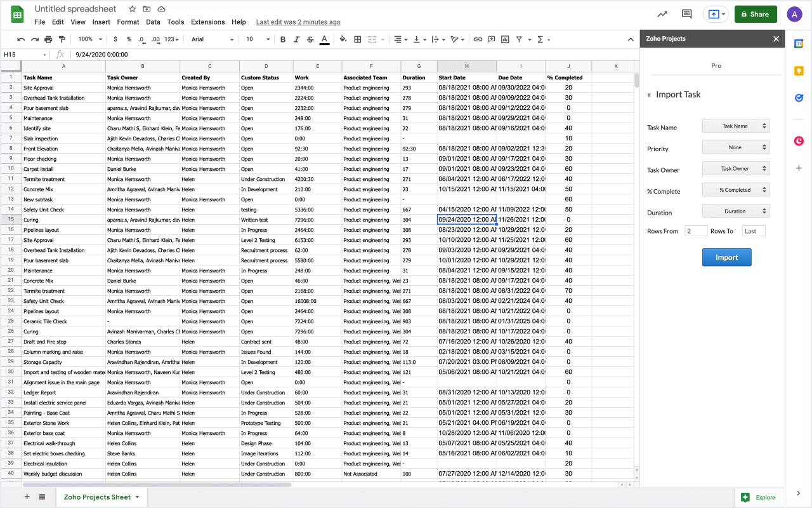Screen dimensions: 812x508
Task: Open the Extensions menu
Action: (208, 22)
